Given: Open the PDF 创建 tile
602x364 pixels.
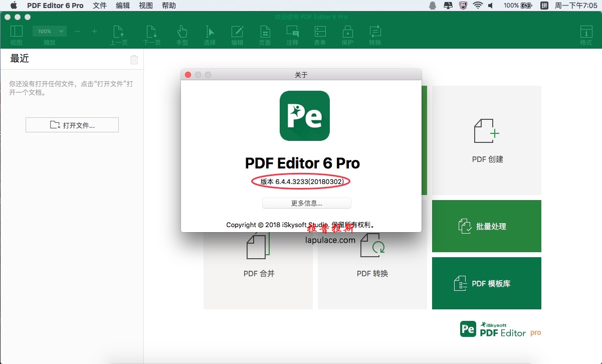Looking at the screenshot, I should [487, 140].
